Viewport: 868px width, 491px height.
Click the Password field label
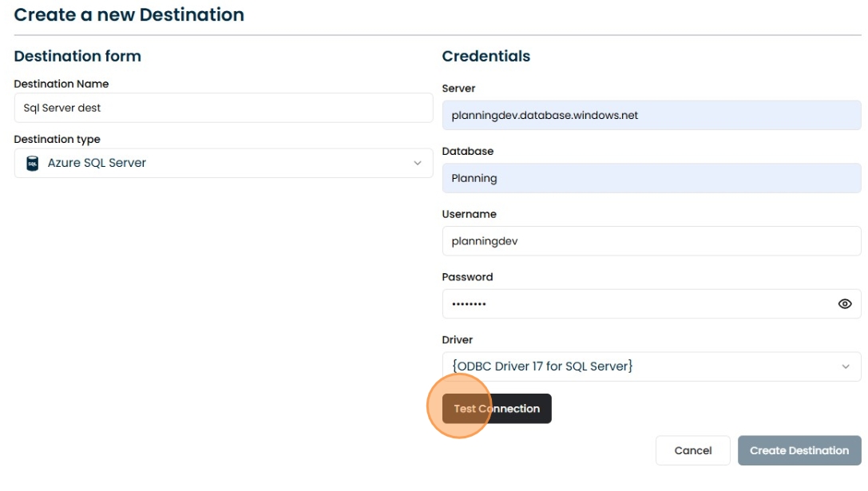point(467,277)
